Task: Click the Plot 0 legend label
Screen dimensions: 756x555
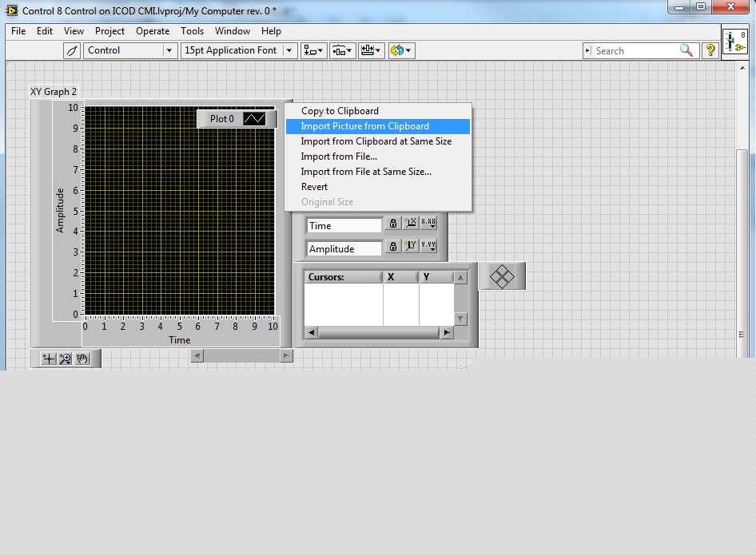Action: [222, 118]
